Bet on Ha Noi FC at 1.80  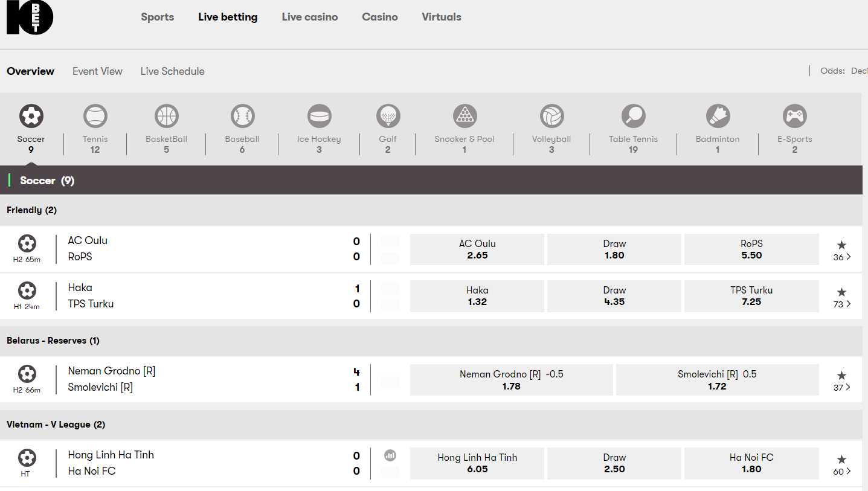751,464
